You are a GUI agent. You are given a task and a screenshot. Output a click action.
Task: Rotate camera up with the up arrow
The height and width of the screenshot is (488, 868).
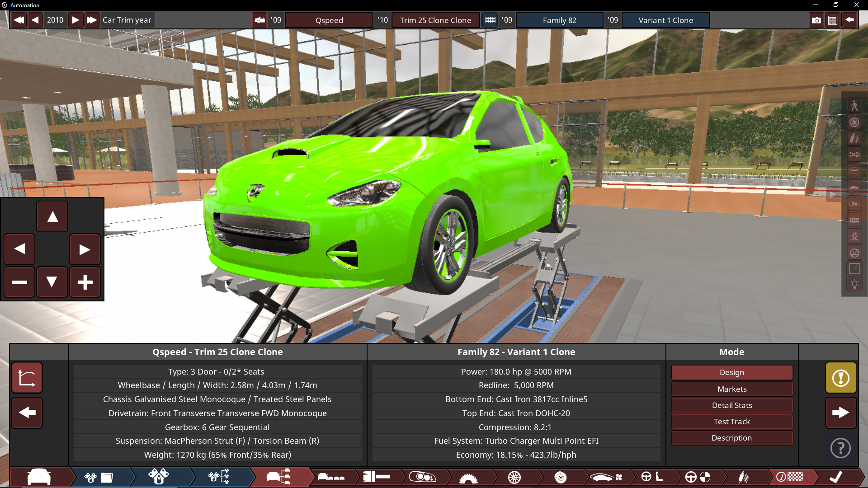point(52,216)
